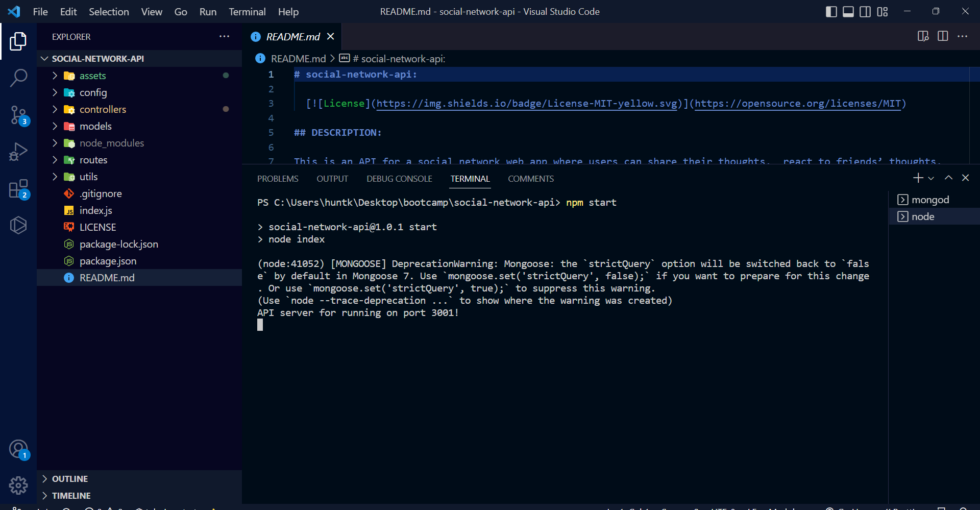
Task: Open Markdown preview to the side
Action: 923,36
